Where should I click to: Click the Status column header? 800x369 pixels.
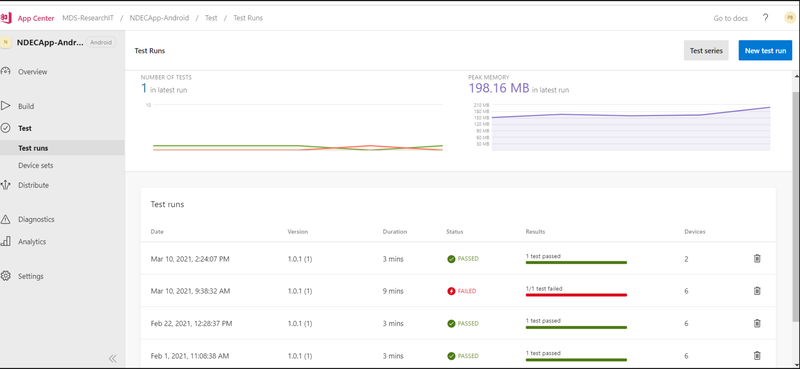point(455,232)
